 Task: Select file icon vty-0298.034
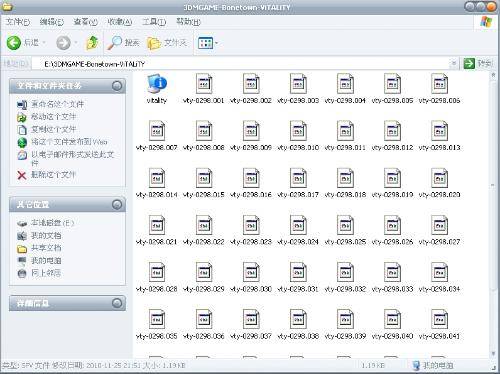point(439,272)
